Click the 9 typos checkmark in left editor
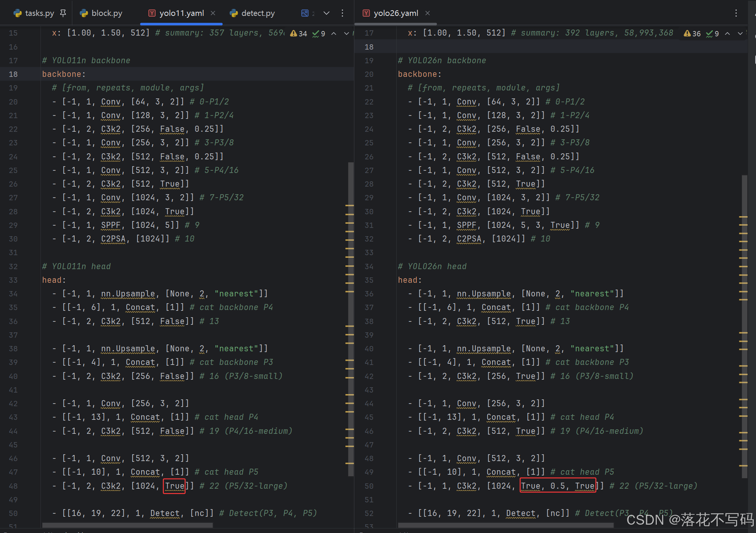The image size is (756, 533). point(319,33)
